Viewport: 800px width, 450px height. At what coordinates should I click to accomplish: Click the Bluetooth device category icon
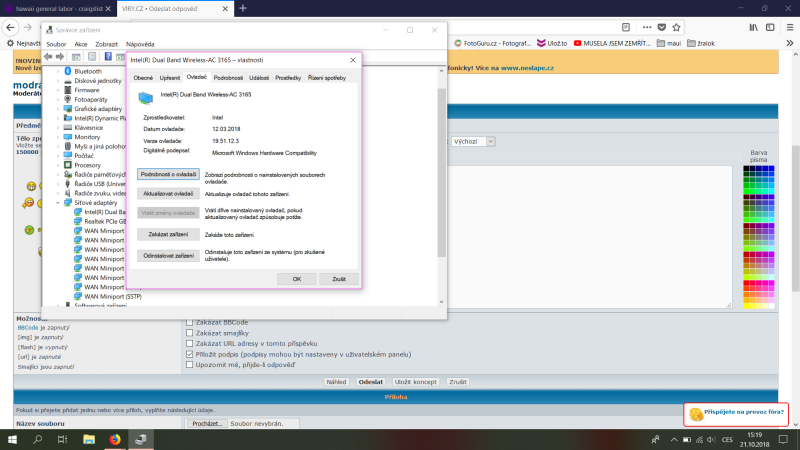click(68, 71)
